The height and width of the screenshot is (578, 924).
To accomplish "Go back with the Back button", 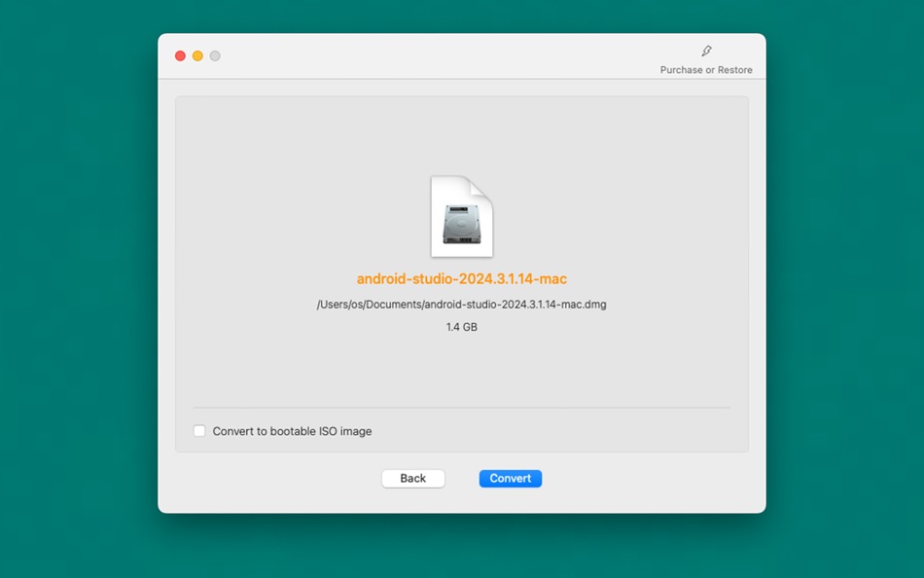I will pyautogui.click(x=413, y=479).
